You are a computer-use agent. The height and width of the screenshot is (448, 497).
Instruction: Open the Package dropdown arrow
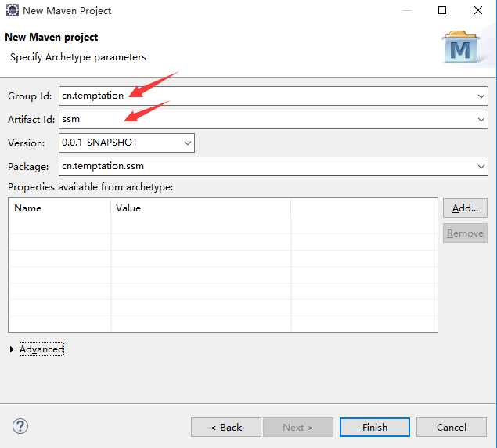pos(481,166)
